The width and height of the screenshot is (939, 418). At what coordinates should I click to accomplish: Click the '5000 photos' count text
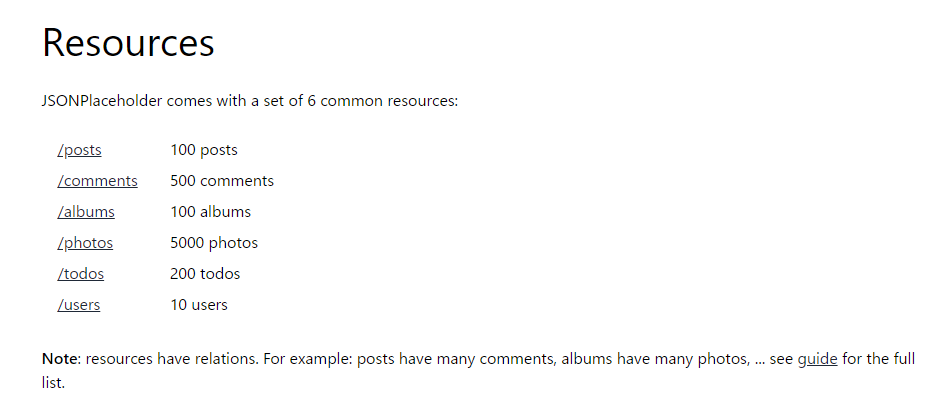(x=214, y=244)
